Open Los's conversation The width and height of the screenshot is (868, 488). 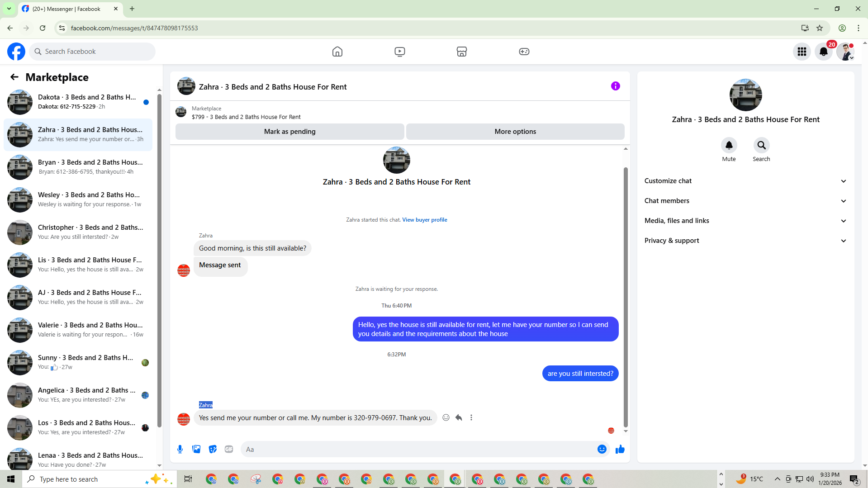[78, 427]
